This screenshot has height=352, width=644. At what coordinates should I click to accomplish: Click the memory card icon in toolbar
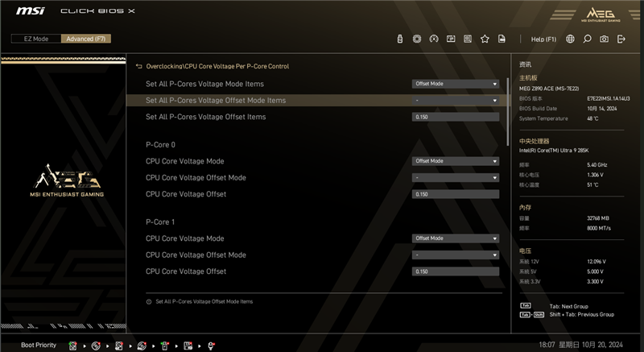pyautogui.click(x=451, y=39)
